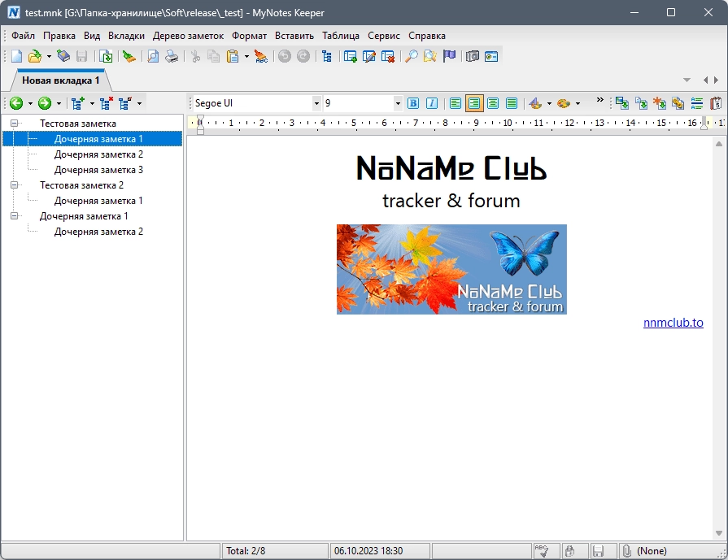Click the redo arrow icon
Viewport: 728px width, 560px height.
point(303,56)
